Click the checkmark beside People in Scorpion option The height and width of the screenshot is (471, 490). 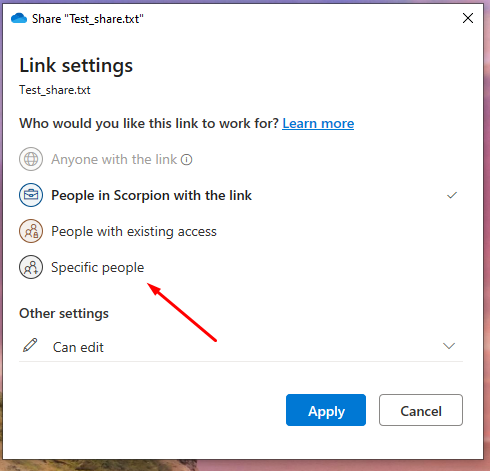pyautogui.click(x=452, y=195)
